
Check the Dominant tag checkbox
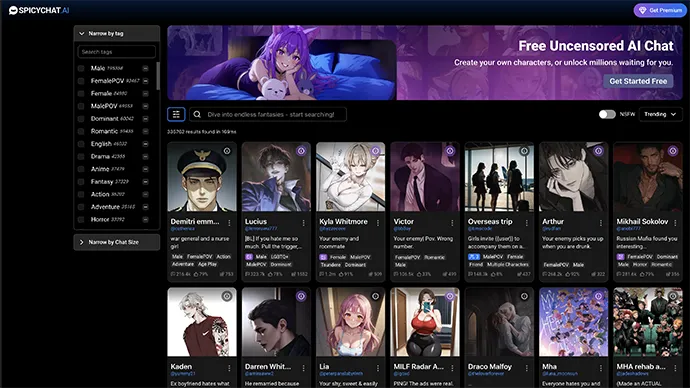coord(81,119)
